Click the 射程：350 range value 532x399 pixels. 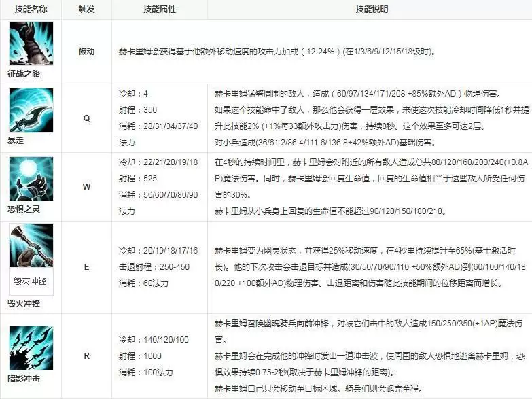point(138,109)
